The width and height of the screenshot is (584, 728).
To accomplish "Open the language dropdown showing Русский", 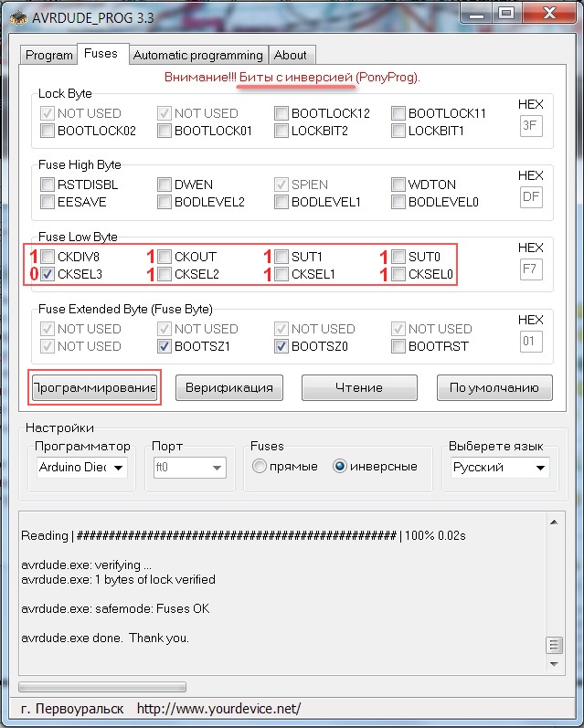I will (540, 468).
